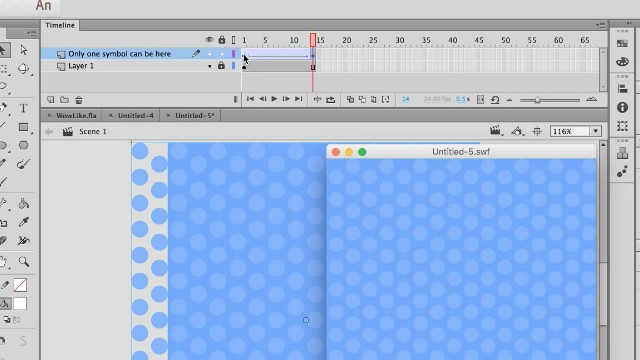Screen dimensions: 640x360
Task: Select the Zoom magnifier tool
Action: point(24,261)
